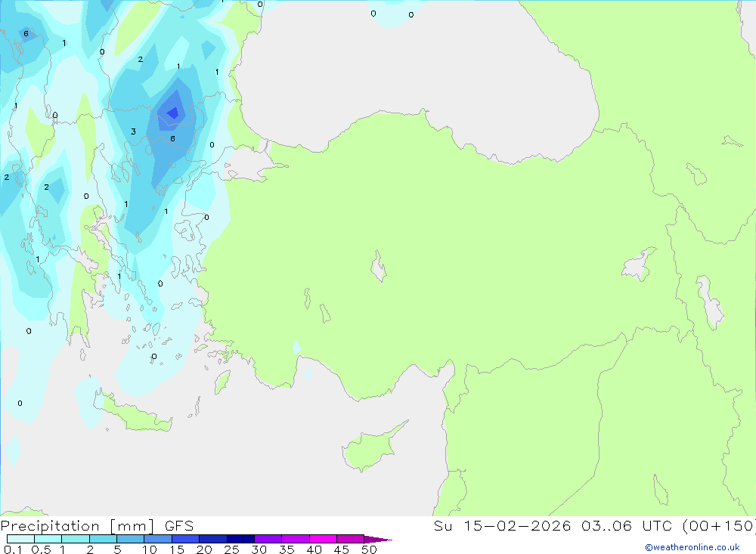This screenshot has width=756, height=554.
Task: Click the legend label "45"
Action: tap(342, 549)
